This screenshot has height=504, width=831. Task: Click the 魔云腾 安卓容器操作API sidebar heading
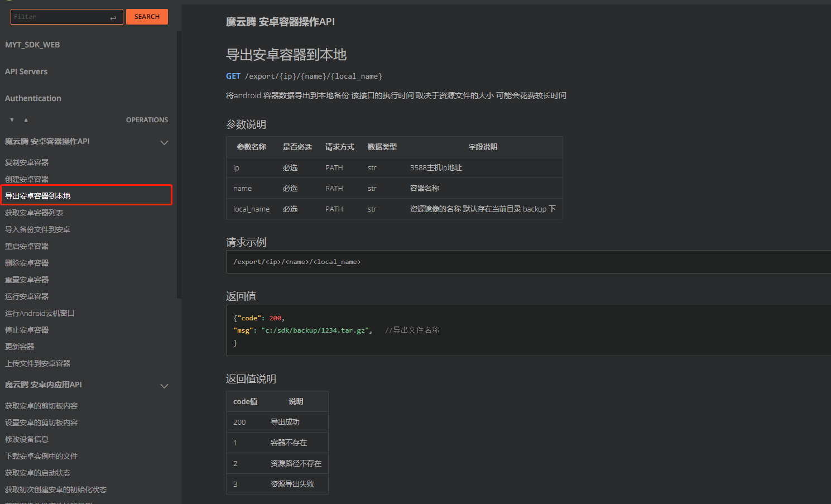(x=47, y=142)
